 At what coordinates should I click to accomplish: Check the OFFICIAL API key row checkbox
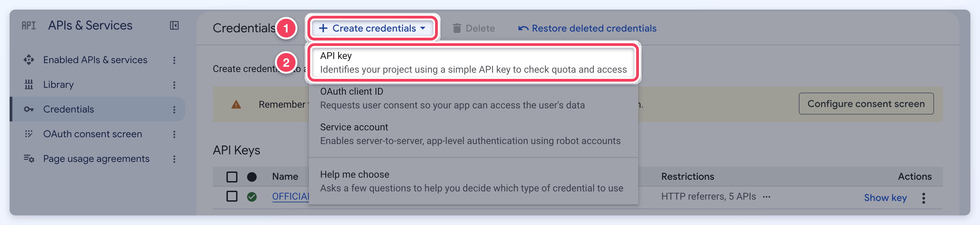tap(232, 196)
